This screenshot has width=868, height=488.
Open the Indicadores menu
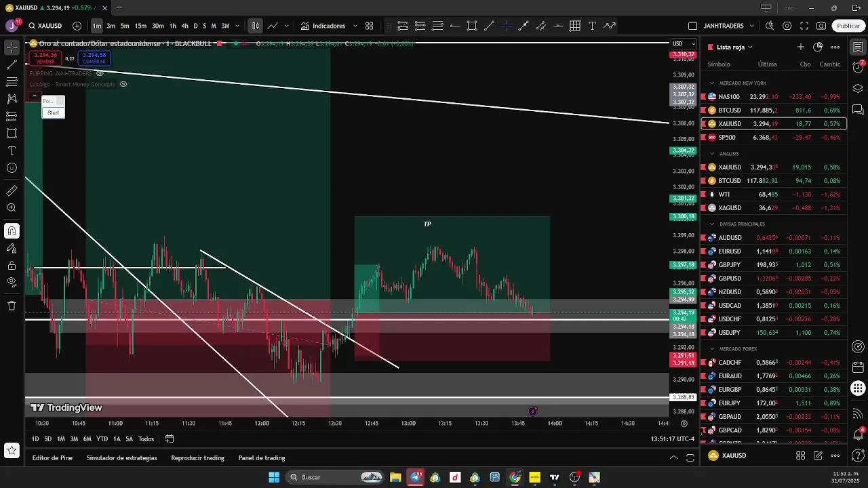(323, 26)
